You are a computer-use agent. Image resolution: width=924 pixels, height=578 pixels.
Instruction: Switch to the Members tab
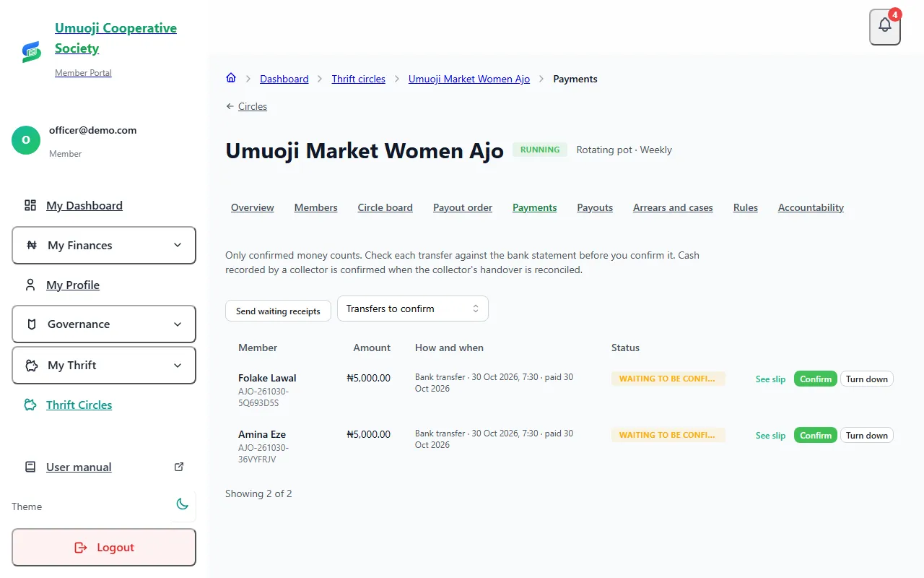point(316,207)
